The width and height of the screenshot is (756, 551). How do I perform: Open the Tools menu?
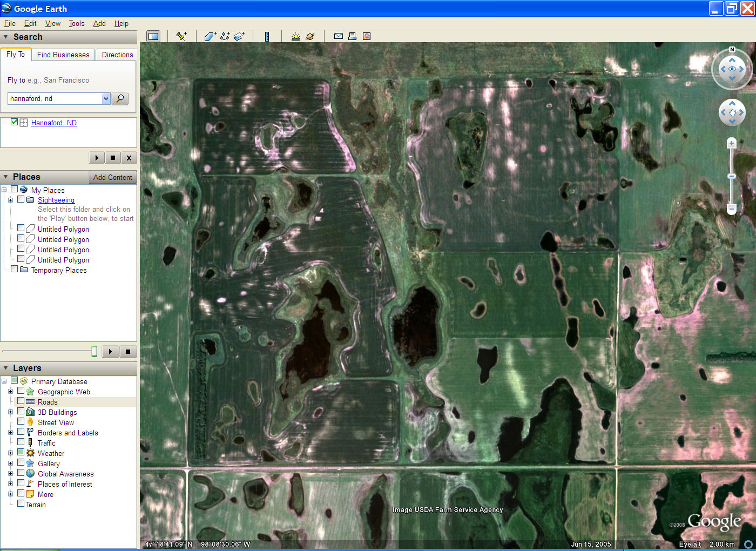[77, 23]
